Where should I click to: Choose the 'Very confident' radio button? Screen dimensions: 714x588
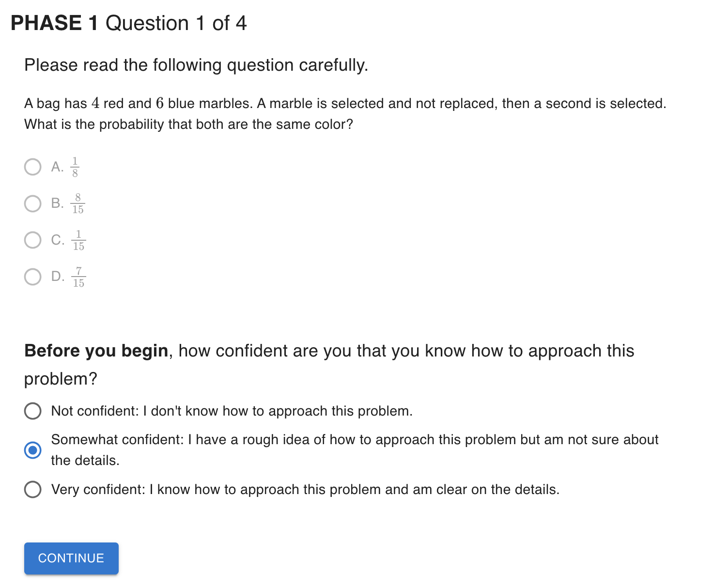click(32, 489)
